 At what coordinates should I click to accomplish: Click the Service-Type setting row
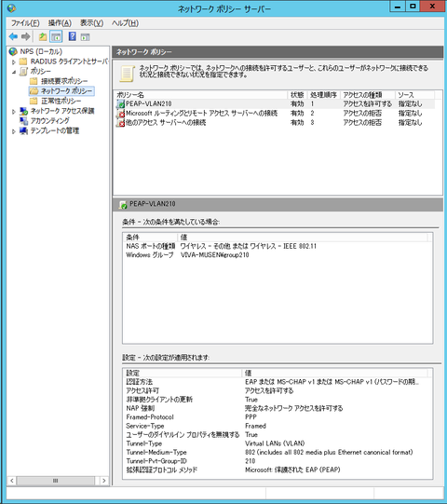click(x=278, y=426)
